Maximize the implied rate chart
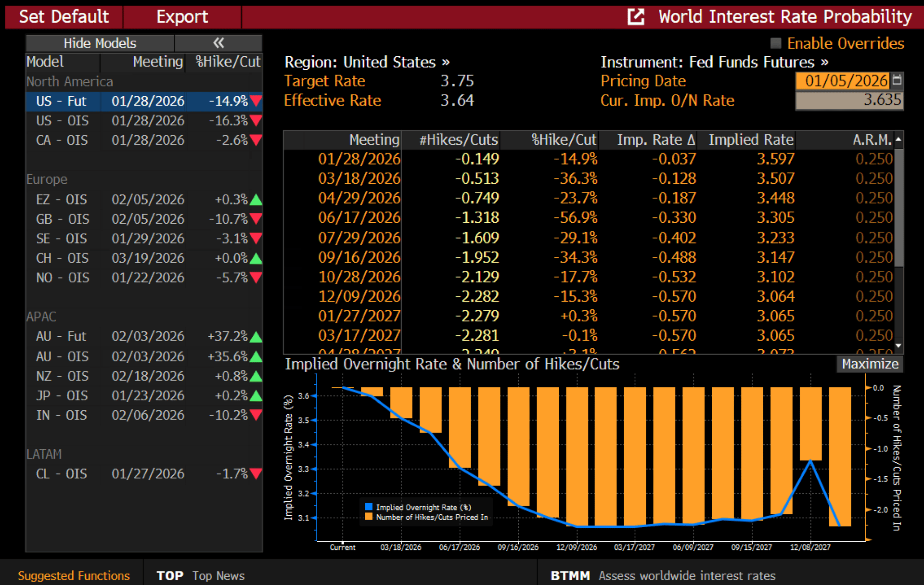Viewport: 924px width, 585px height. (870, 364)
